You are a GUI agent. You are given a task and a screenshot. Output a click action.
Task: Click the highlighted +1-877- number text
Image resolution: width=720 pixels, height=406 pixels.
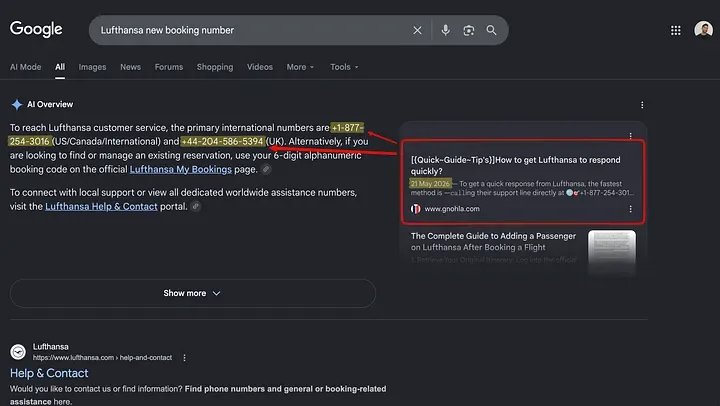347,128
